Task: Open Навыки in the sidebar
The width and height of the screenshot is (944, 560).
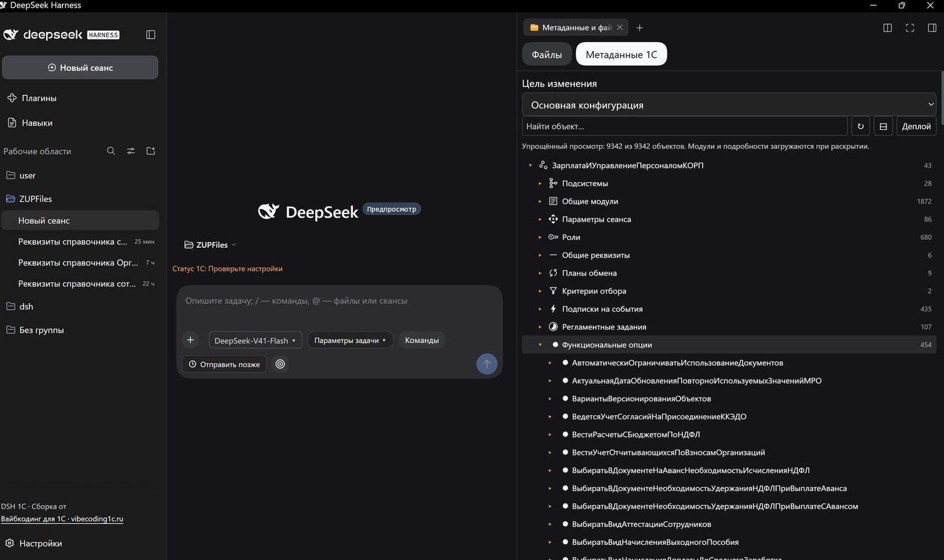Action: (37, 122)
